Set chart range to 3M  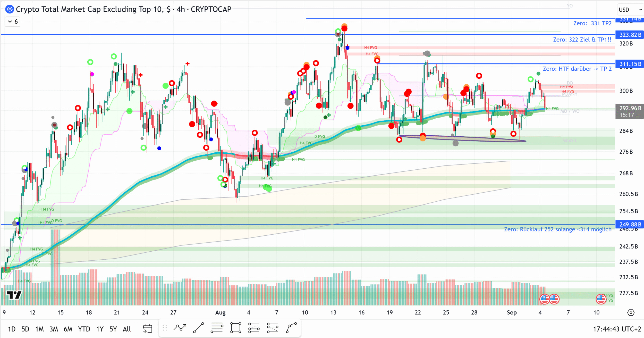tap(54, 329)
